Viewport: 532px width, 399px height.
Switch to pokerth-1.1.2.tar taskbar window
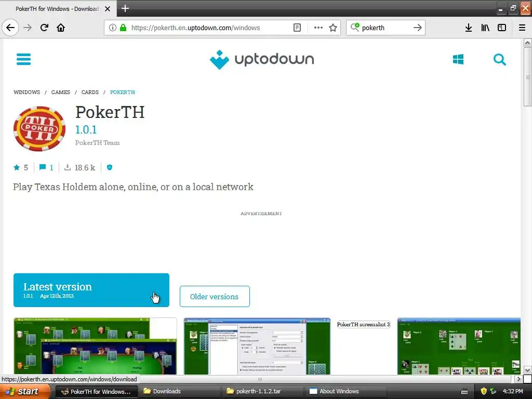click(263, 392)
